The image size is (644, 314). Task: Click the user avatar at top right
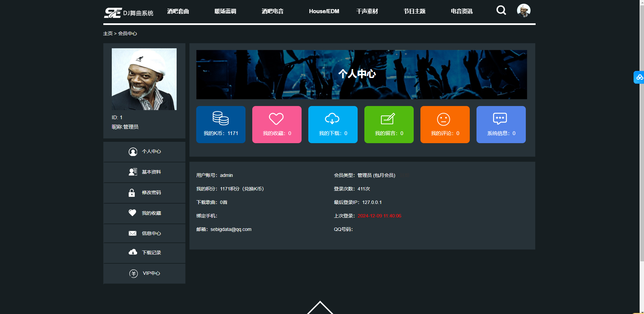tap(523, 10)
